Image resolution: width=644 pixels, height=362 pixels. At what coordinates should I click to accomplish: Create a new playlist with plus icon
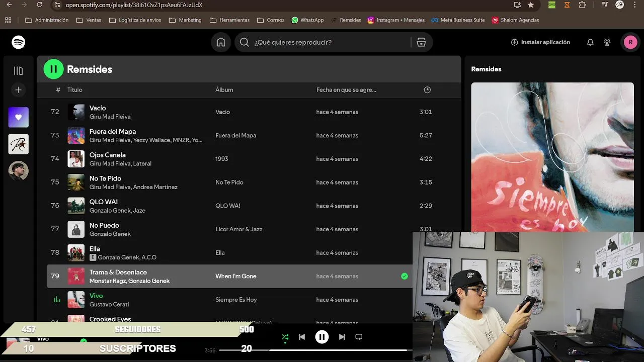(19, 90)
